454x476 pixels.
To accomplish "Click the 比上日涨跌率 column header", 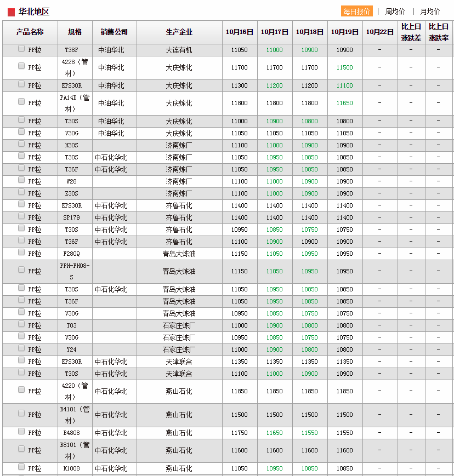I will click(439, 32).
